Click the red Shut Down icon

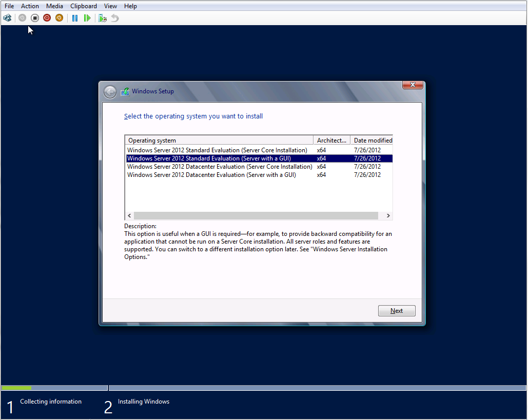coord(47,18)
